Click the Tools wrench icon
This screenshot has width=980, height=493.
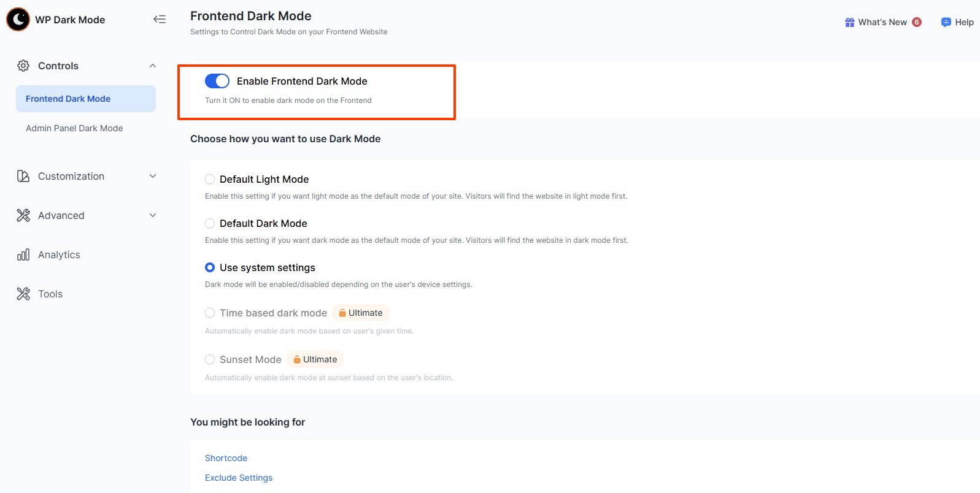coord(23,294)
